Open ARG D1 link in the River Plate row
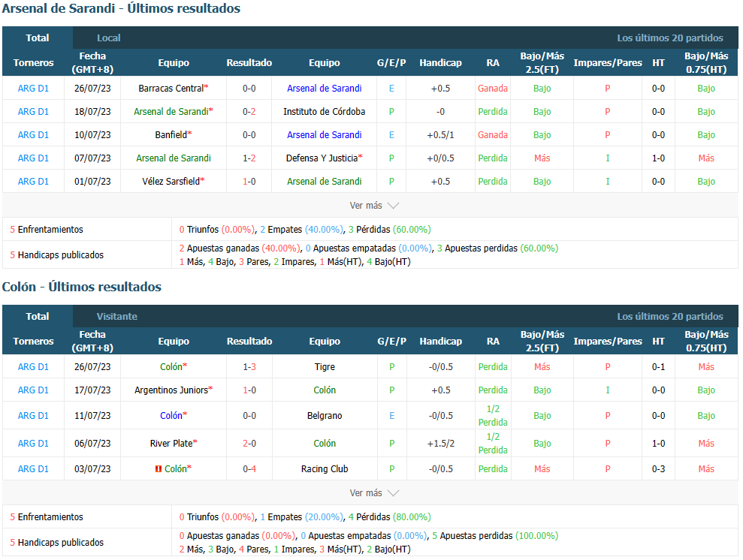Viewport: 743px width, 560px height. (x=33, y=444)
